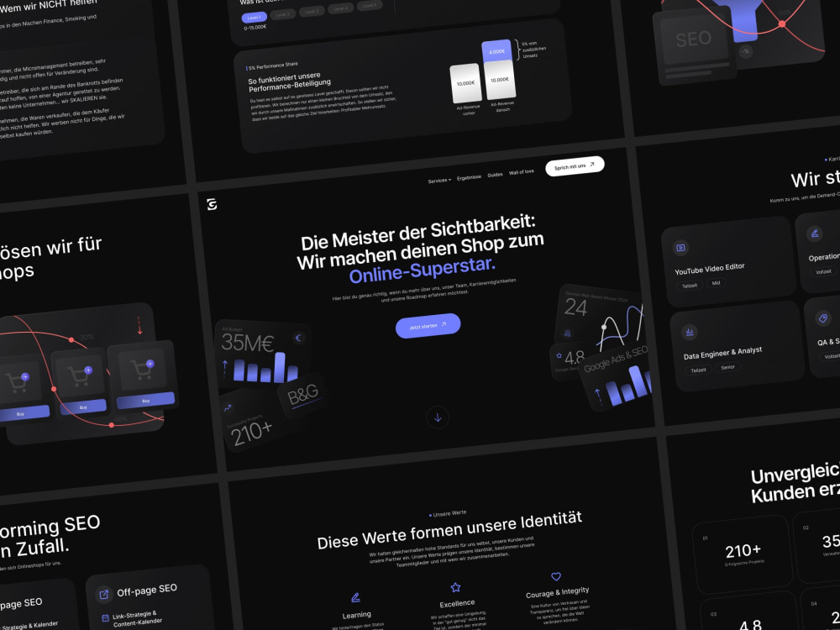Click the Sprich mit uns button
The image size is (840, 630).
(575, 166)
